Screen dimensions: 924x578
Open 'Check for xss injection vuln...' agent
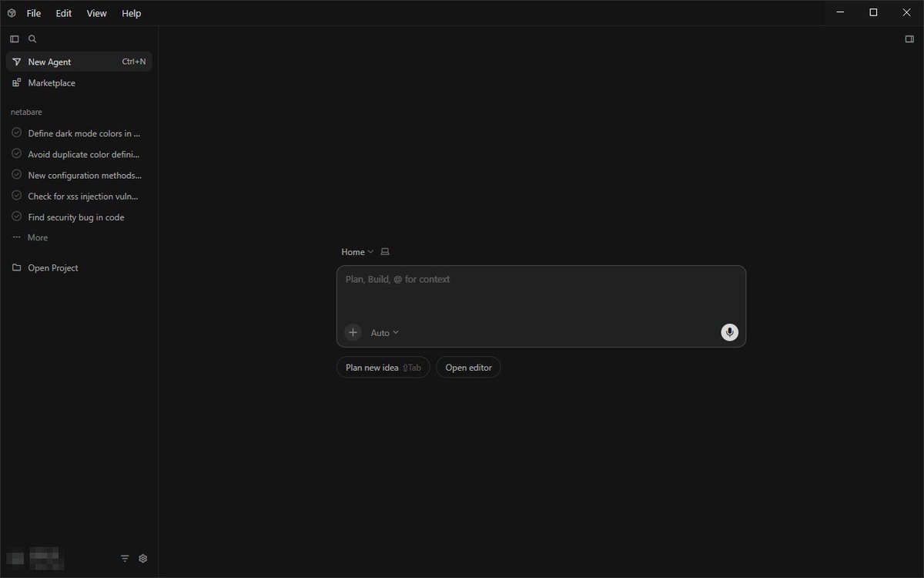[x=79, y=196]
